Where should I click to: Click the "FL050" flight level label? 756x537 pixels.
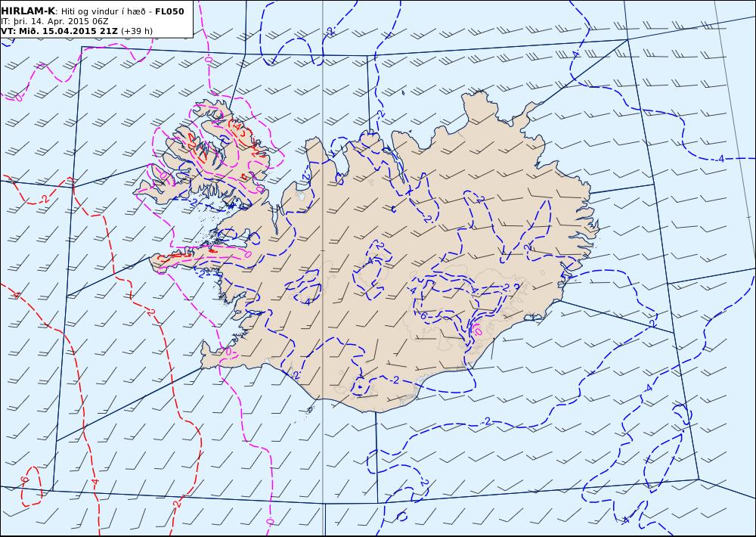pos(169,11)
